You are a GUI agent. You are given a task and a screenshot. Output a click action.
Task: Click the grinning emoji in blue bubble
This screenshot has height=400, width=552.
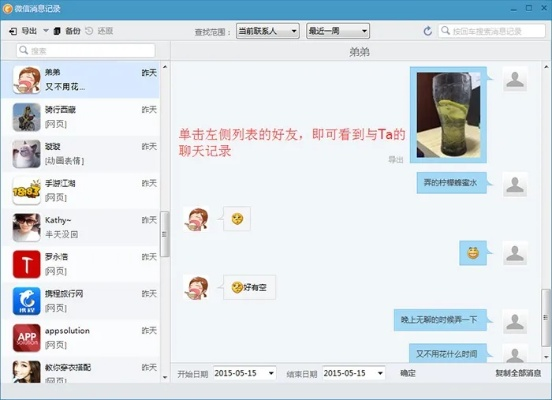(x=473, y=253)
